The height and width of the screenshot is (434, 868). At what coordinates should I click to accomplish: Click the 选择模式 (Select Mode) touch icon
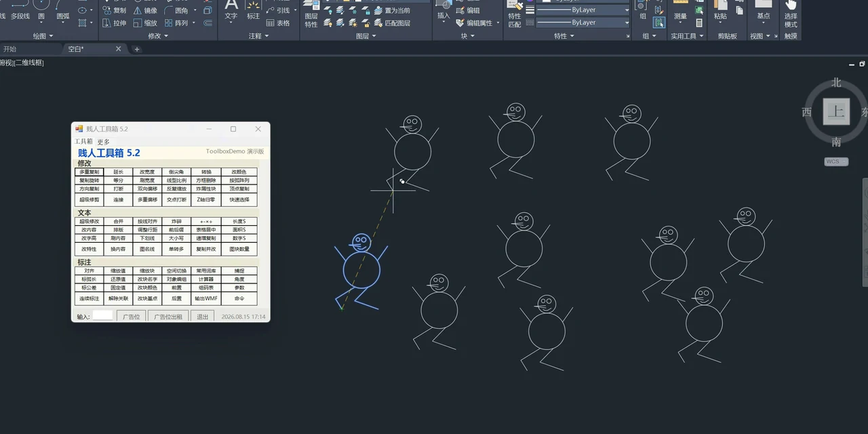(x=791, y=14)
